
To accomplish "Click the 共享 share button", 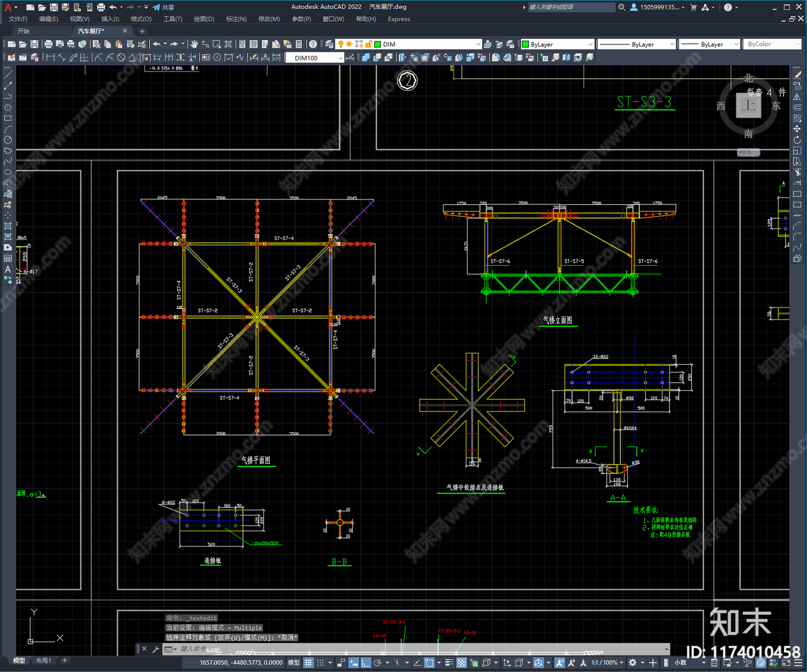I will (x=164, y=7).
